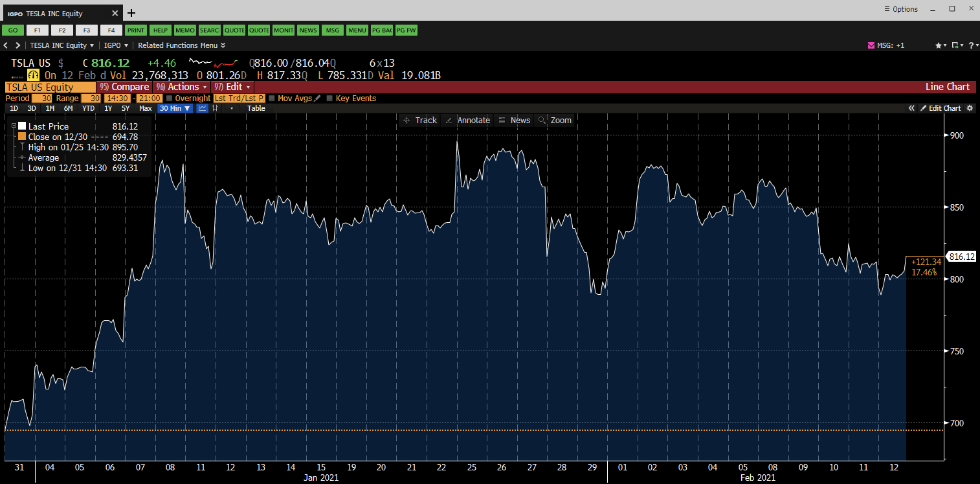Toggle the Overnight checkbox
This screenshot has width=980, height=484.
[169, 98]
